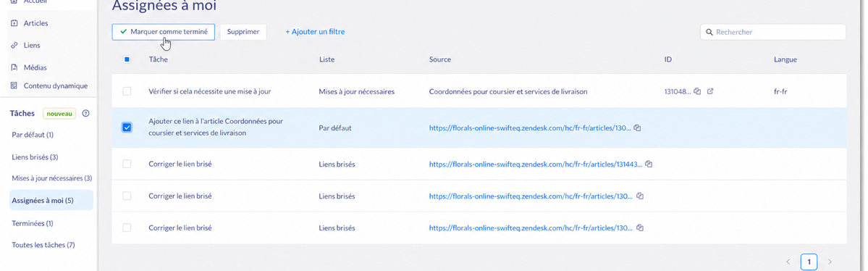Open the zendesk link ending in 131443

click(x=536, y=164)
